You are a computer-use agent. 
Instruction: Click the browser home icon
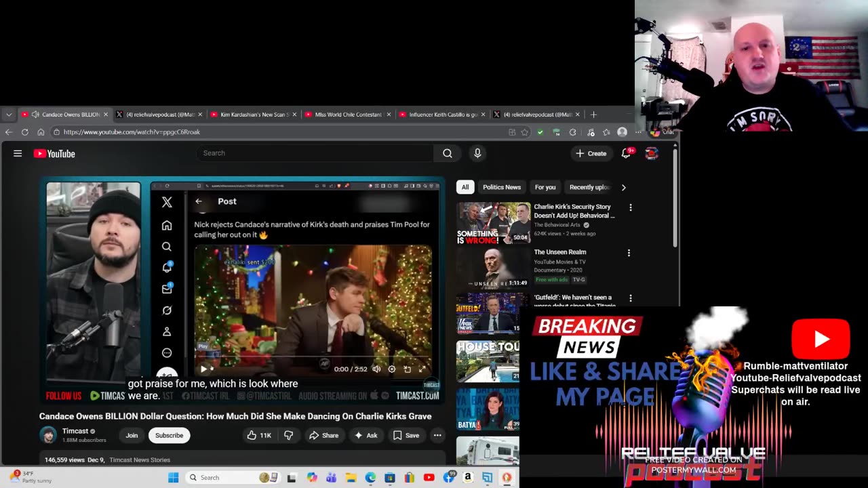click(41, 132)
